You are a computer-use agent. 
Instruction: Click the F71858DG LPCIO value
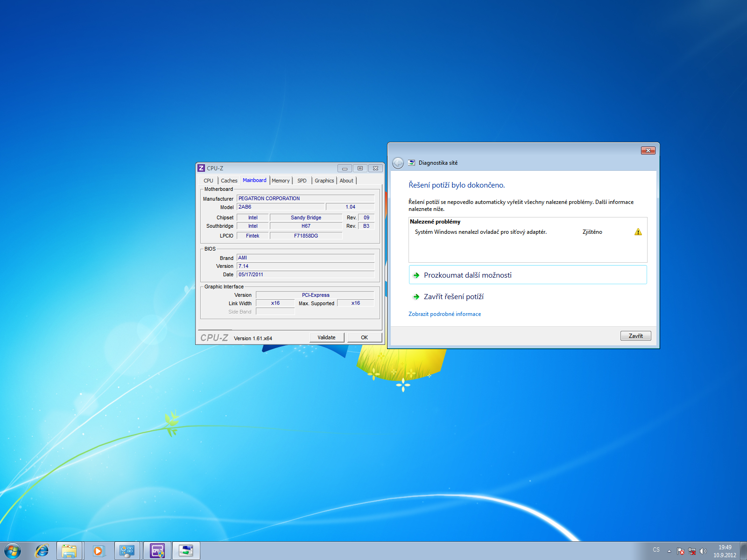click(x=306, y=236)
